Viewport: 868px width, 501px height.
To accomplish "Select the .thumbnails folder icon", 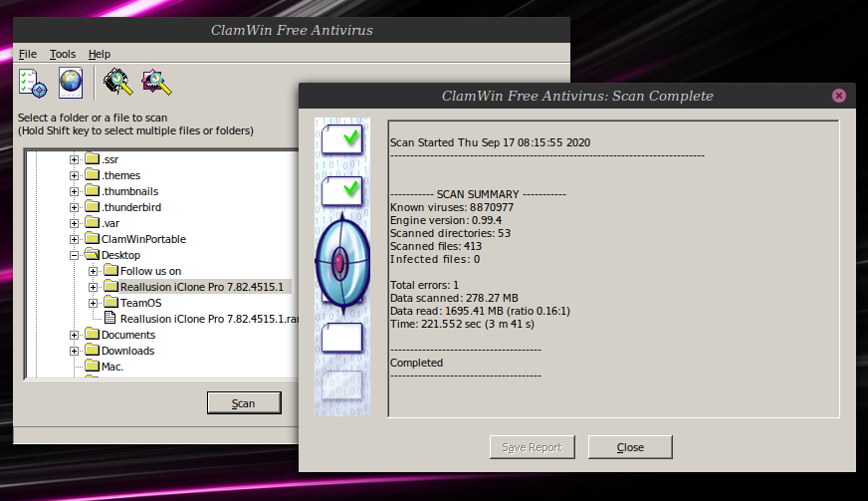I will tap(92, 190).
